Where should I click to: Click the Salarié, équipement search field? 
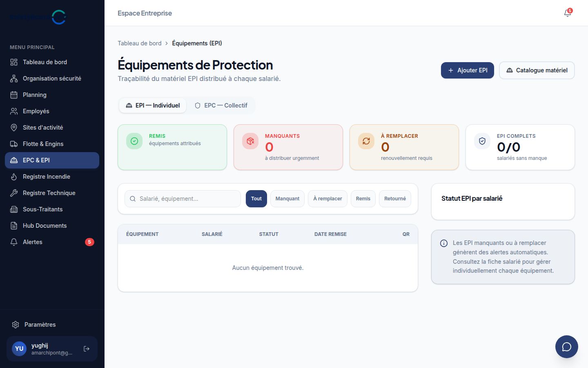pyautogui.click(x=183, y=199)
